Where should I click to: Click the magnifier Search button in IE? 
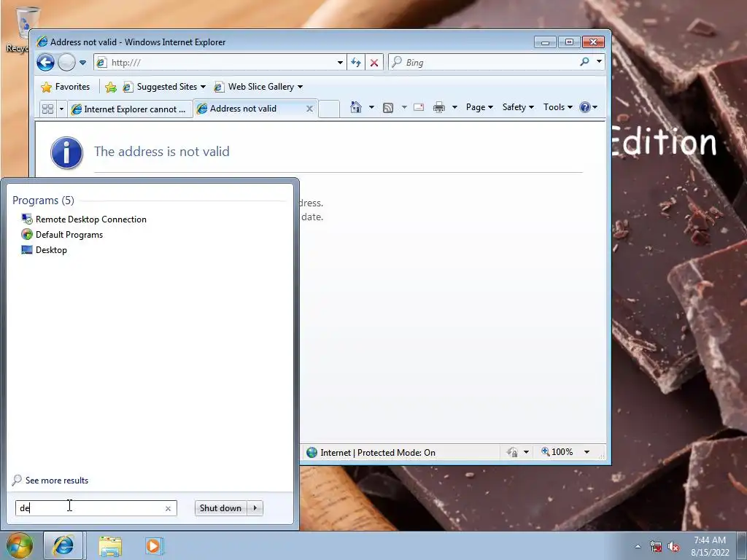pos(584,61)
